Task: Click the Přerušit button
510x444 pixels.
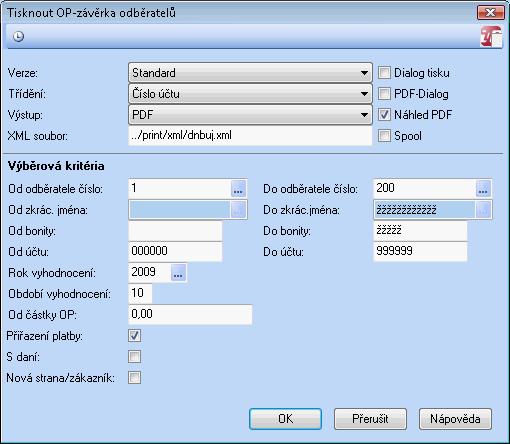Action: click(x=370, y=419)
